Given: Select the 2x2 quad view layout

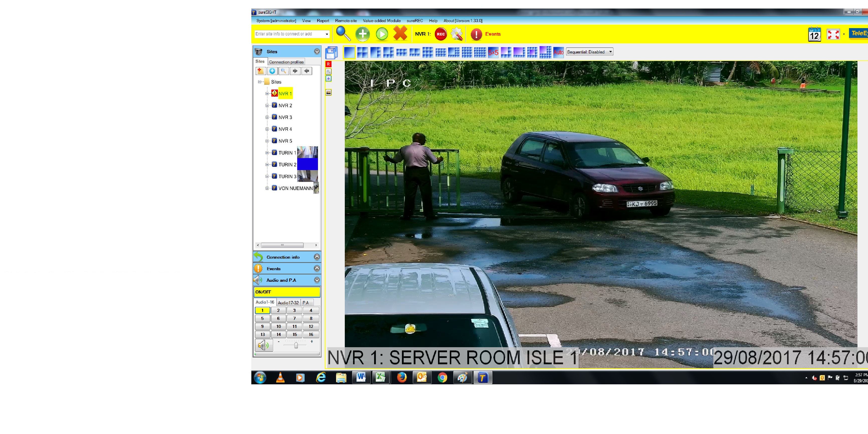Looking at the screenshot, I should pyautogui.click(x=362, y=52).
